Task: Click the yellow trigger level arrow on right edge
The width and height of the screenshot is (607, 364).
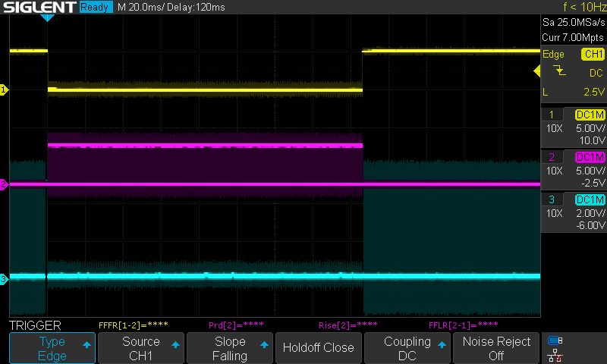Action: (x=537, y=71)
